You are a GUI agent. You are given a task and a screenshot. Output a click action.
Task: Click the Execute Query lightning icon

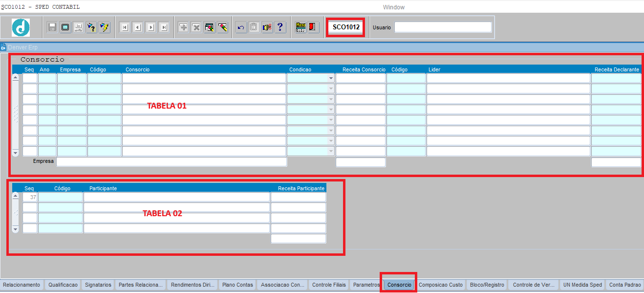(x=105, y=27)
